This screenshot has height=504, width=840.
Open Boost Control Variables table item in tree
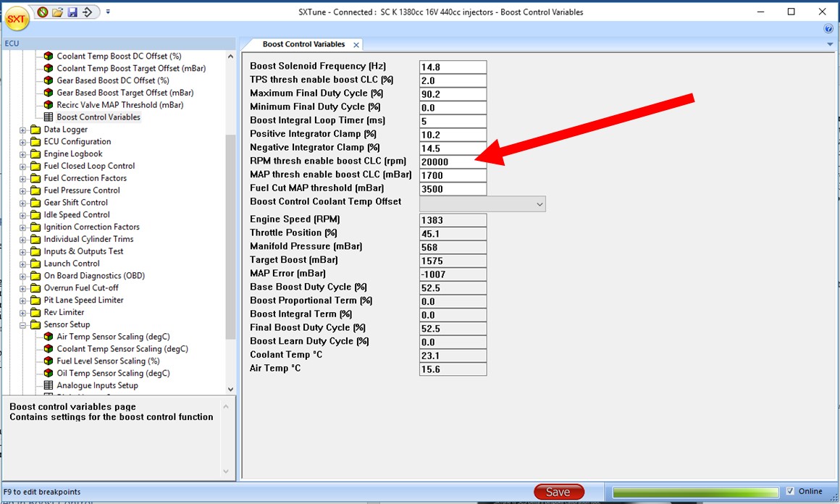click(x=98, y=117)
